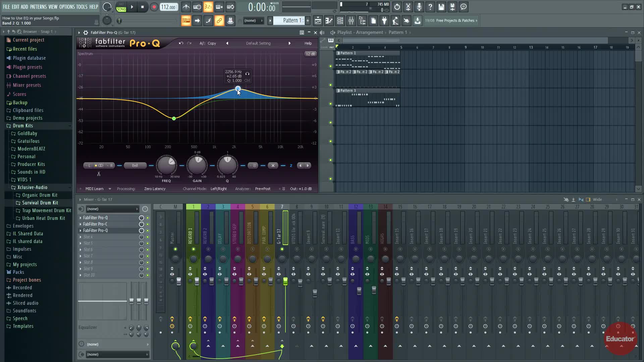
Task: Open the Mixer view icon
Action: [x=351, y=21]
